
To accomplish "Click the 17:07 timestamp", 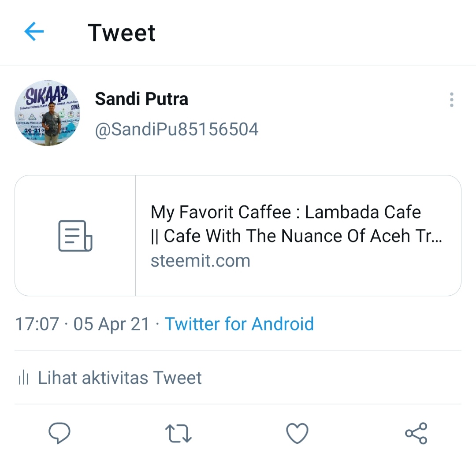I will click(37, 324).
